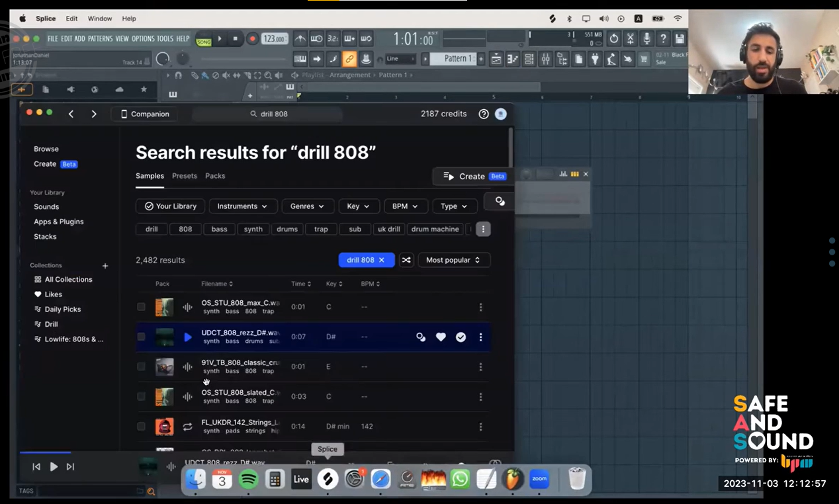Open Stacks in sidebar

point(45,236)
